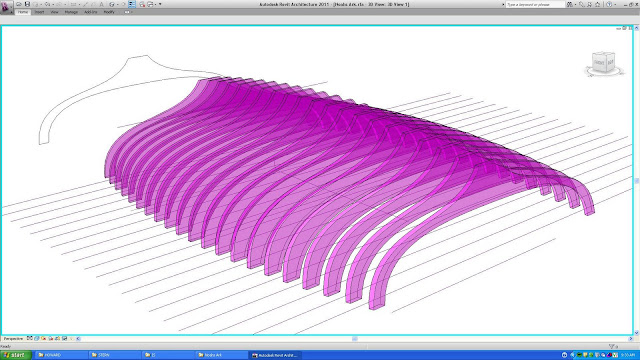Open the Insert ribbon tab

click(39, 12)
